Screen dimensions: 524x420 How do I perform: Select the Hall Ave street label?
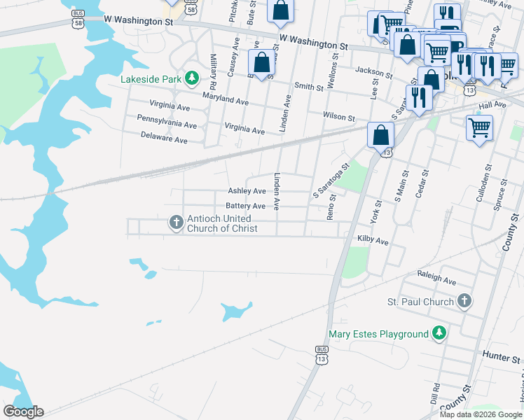click(492, 105)
